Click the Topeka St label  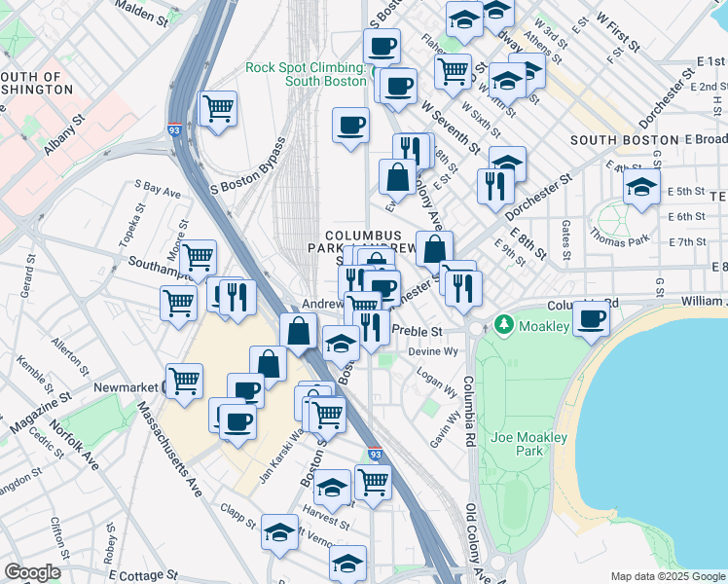pyautogui.click(x=132, y=226)
